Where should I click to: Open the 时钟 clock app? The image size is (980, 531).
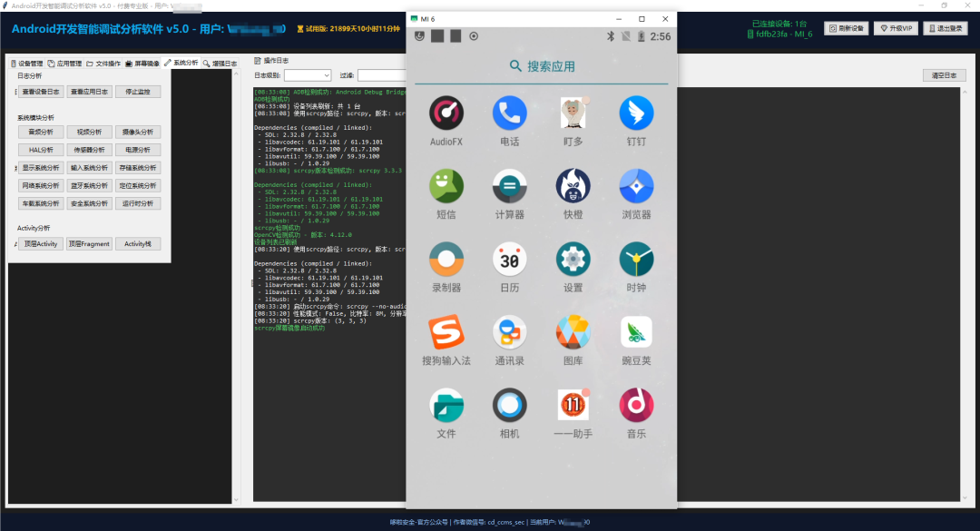coord(636,260)
